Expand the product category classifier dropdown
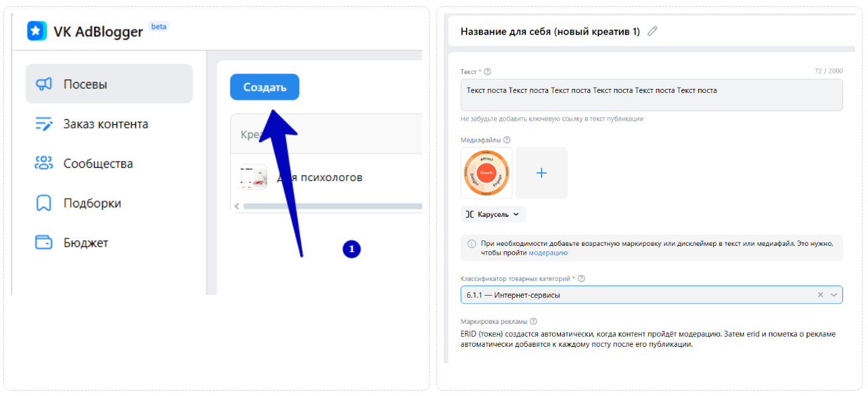The width and height of the screenshot is (868, 396). point(834,295)
